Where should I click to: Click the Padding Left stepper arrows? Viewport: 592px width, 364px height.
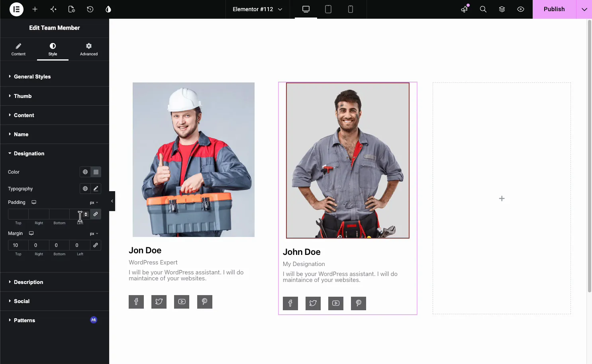tap(86, 214)
